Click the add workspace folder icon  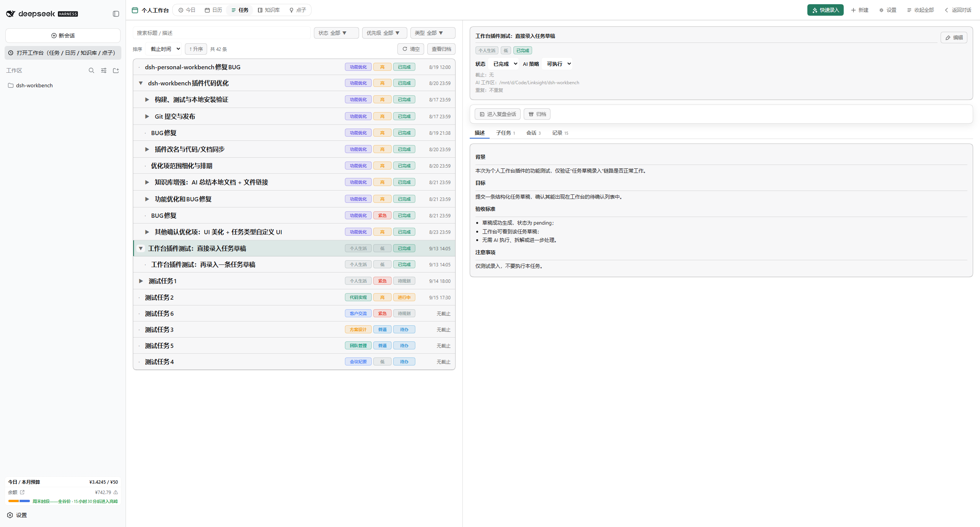(116, 70)
